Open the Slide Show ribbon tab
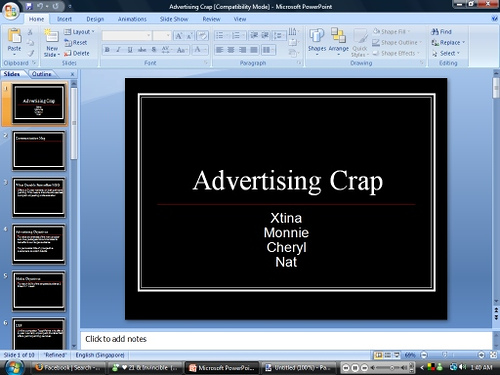This screenshot has height=375, width=500. (174, 19)
